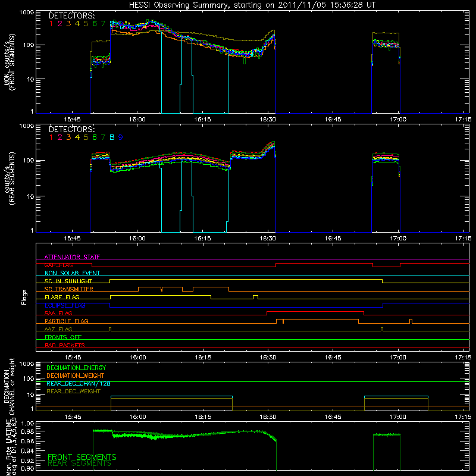Click the SAA_FLAG label

(58, 313)
